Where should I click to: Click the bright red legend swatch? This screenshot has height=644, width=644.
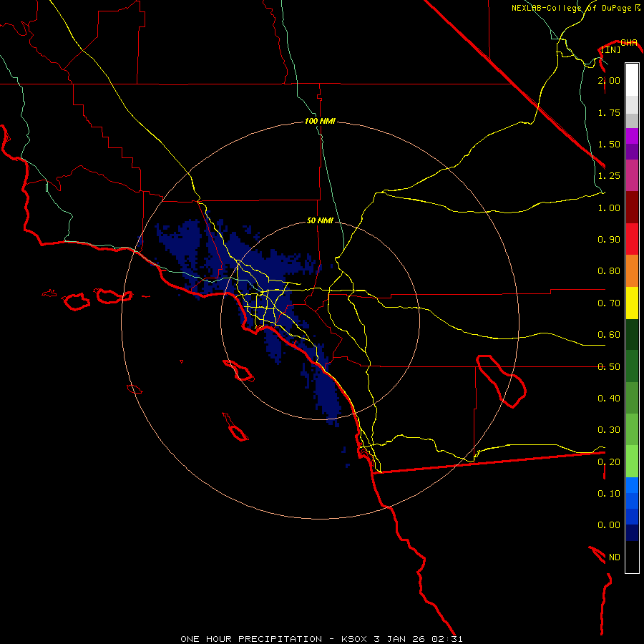632,239
